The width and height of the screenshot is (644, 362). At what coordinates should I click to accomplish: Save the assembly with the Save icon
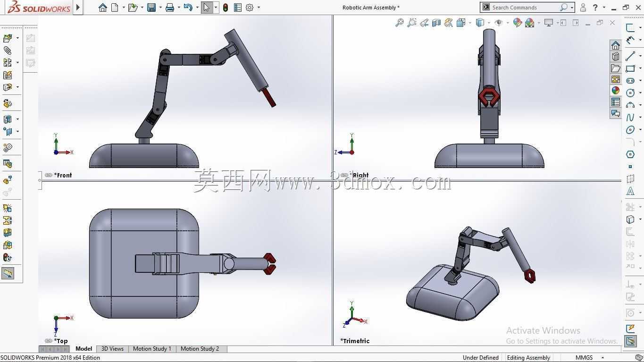click(151, 8)
